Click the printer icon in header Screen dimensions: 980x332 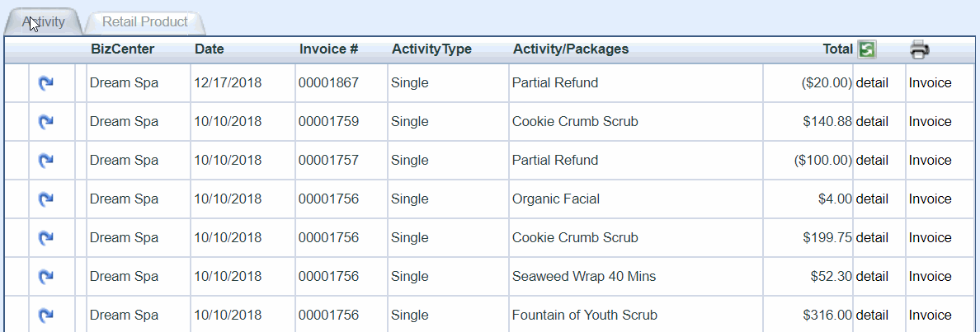(x=920, y=49)
